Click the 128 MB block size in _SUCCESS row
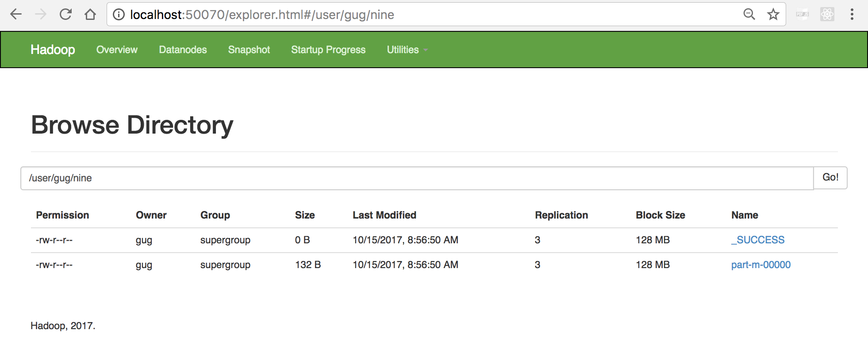The height and width of the screenshot is (361, 868). [653, 240]
